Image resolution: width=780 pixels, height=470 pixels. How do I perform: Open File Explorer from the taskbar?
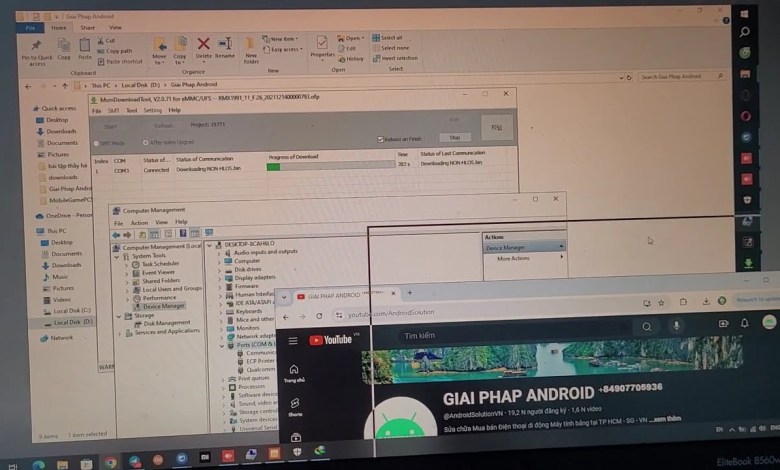62,465
